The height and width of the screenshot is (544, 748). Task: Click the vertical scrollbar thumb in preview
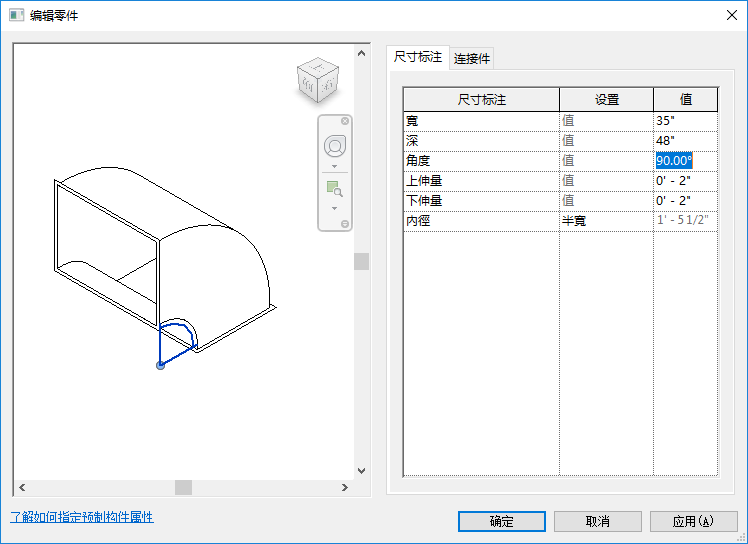[x=362, y=262]
